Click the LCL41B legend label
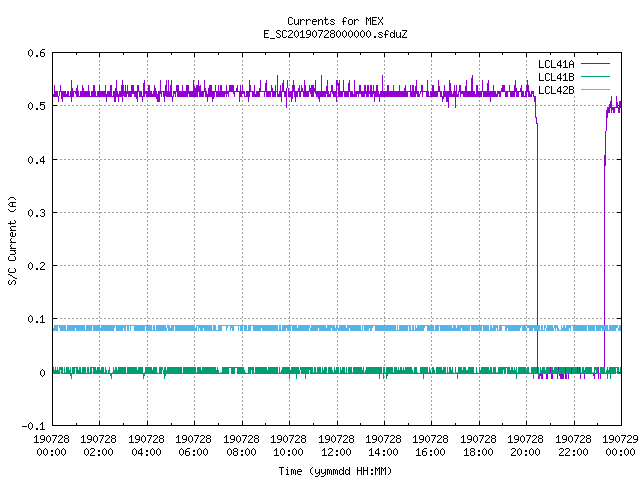640x480 pixels. click(556, 77)
